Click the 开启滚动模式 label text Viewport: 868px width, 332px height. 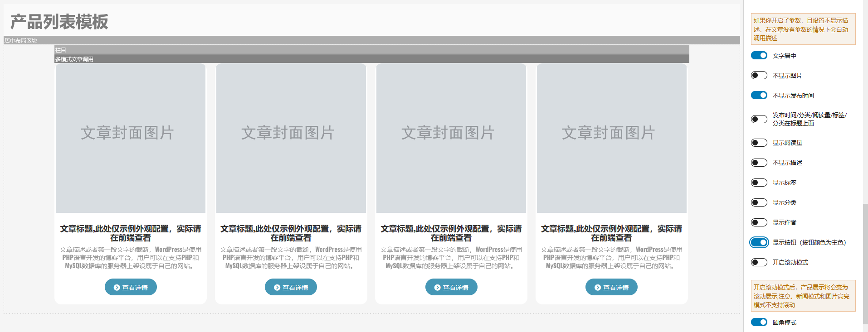pyautogui.click(x=790, y=262)
